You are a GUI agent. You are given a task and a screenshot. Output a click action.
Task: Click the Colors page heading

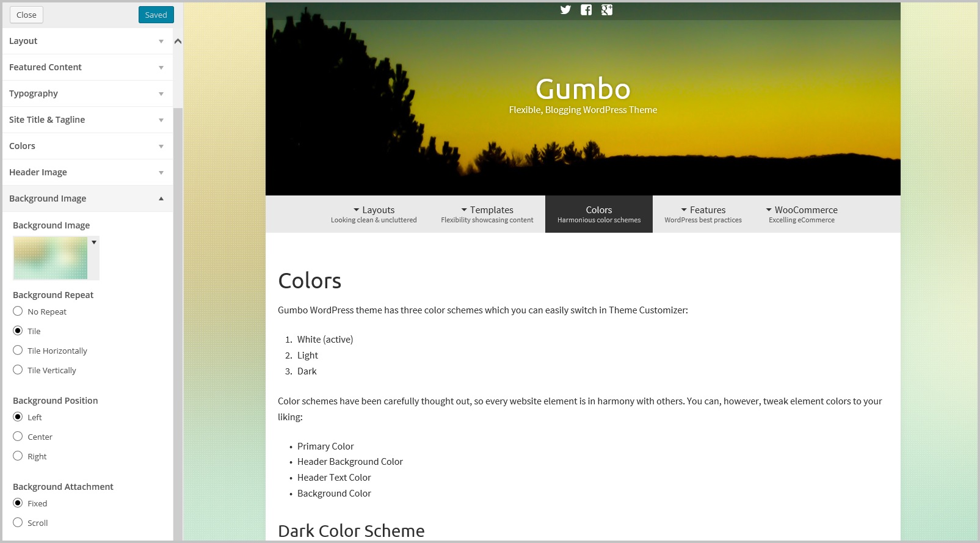(310, 281)
